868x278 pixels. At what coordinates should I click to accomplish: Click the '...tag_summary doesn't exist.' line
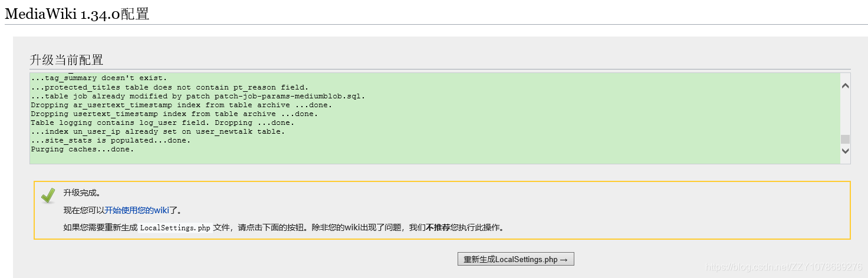(99, 78)
